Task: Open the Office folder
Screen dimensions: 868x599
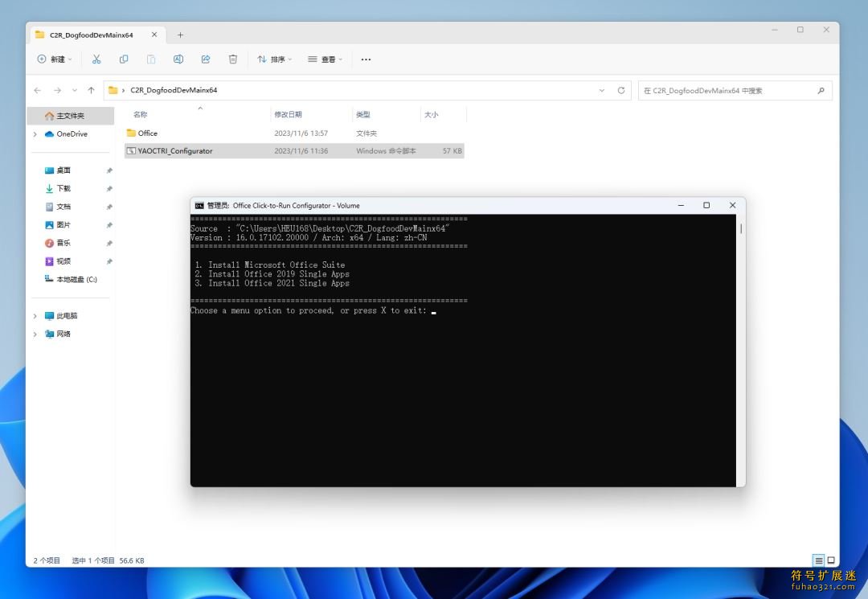Action: pos(147,133)
